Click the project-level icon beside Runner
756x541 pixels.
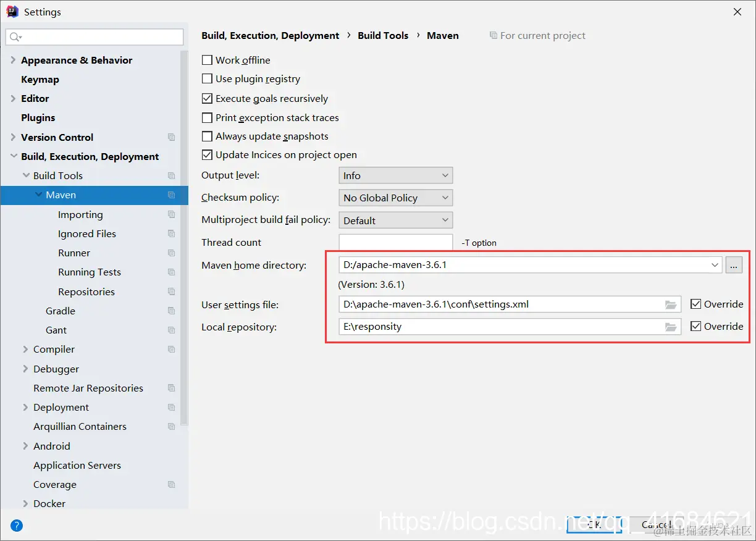[x=172, y=253]
